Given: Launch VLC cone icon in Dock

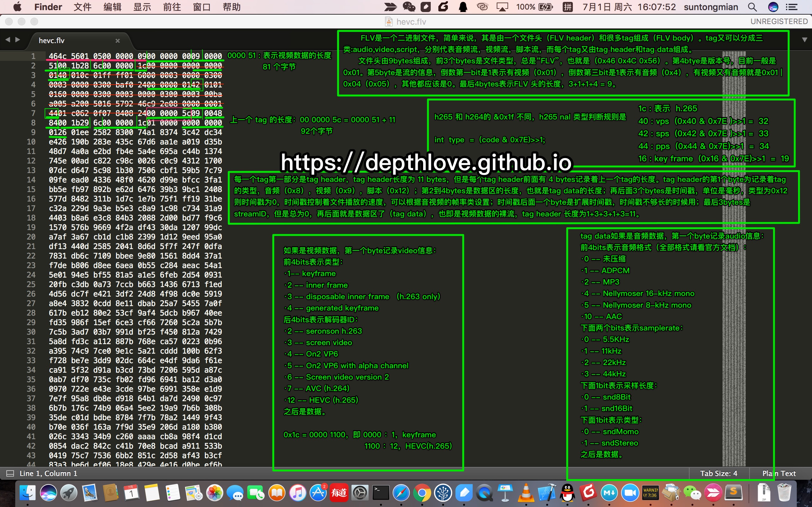Looking at the screenshot, I should click(x=526, y=492).
